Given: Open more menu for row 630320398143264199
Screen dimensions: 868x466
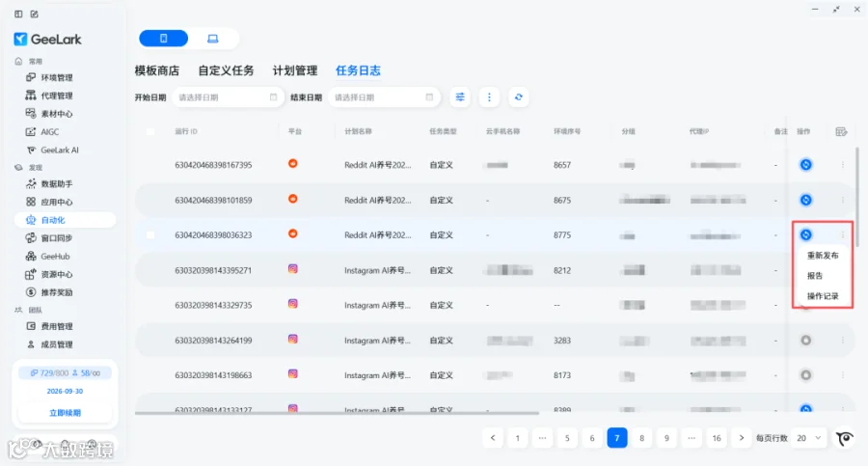Looking at the screenshot, I should click(843, 341).
